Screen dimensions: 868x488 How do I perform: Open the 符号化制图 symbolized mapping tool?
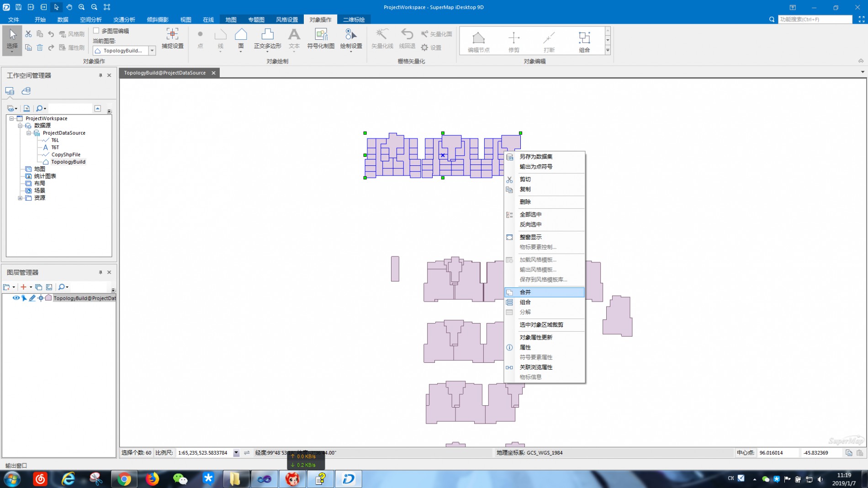(x=321, y=39)
